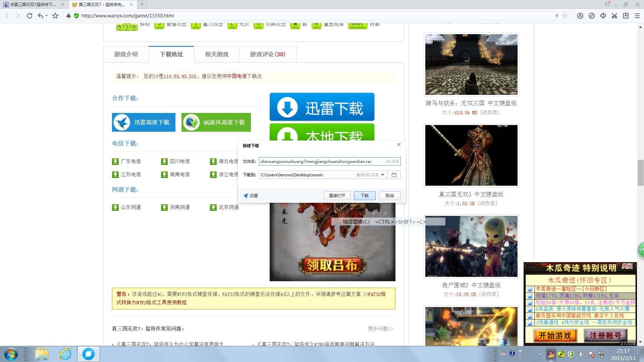The width and height of the screenshot is (644, 362).
Task: Toggle turbo mode with the lightning icon
Action: pyautogui.click(x=557, y=16)
